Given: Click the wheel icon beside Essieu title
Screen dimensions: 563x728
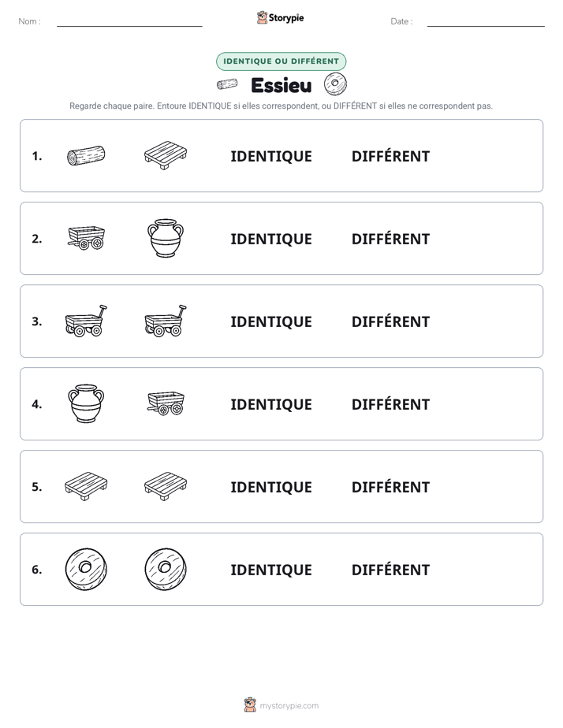Looking at the screenshot, I should point(335,84).
